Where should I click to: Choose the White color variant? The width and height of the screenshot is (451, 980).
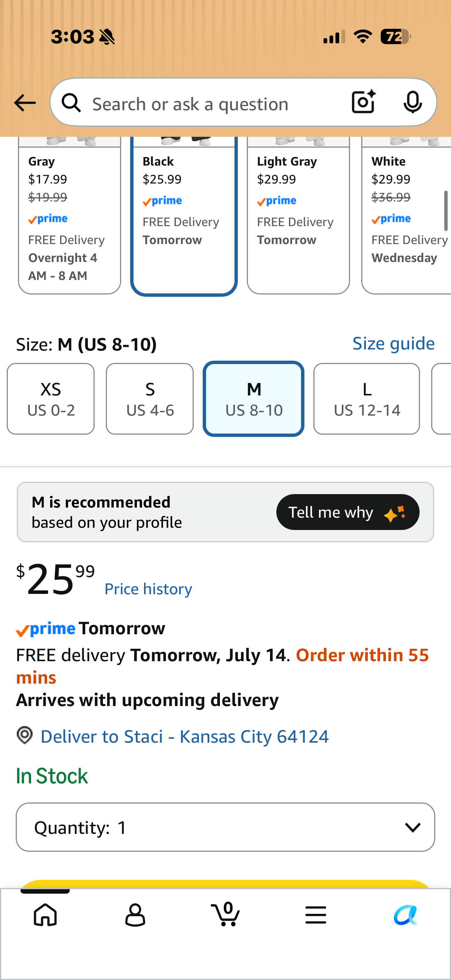pyautogui.click(x=406, y=215)
